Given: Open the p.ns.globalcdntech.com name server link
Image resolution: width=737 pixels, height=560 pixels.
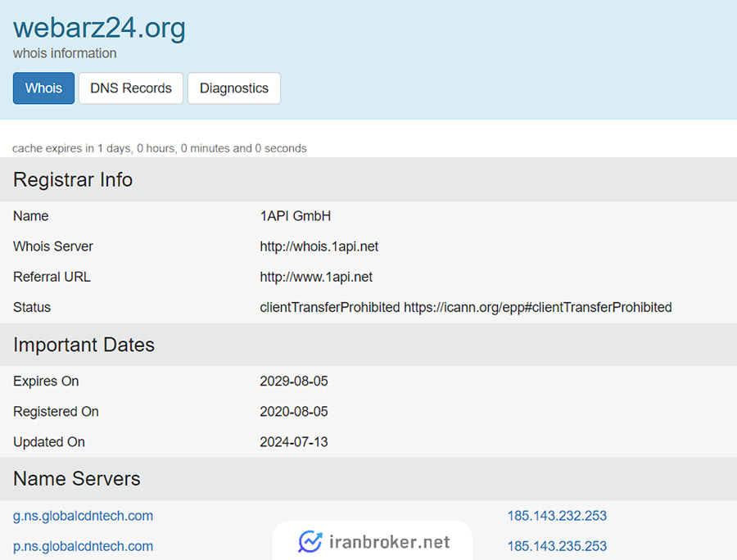Looking at the screenshot, I should click(x=84, y=546).
